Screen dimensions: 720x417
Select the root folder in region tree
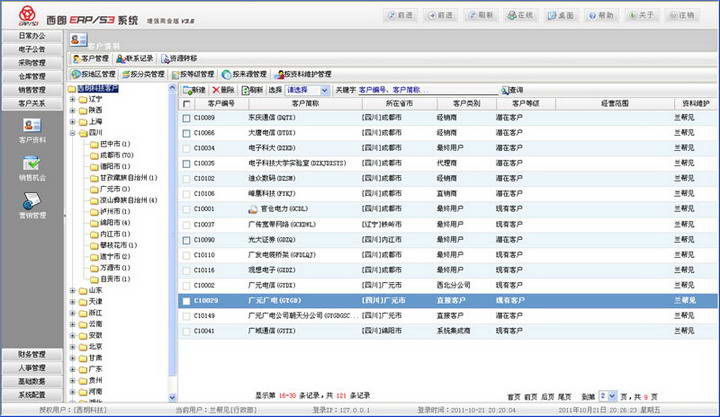[x=93, y=89]
